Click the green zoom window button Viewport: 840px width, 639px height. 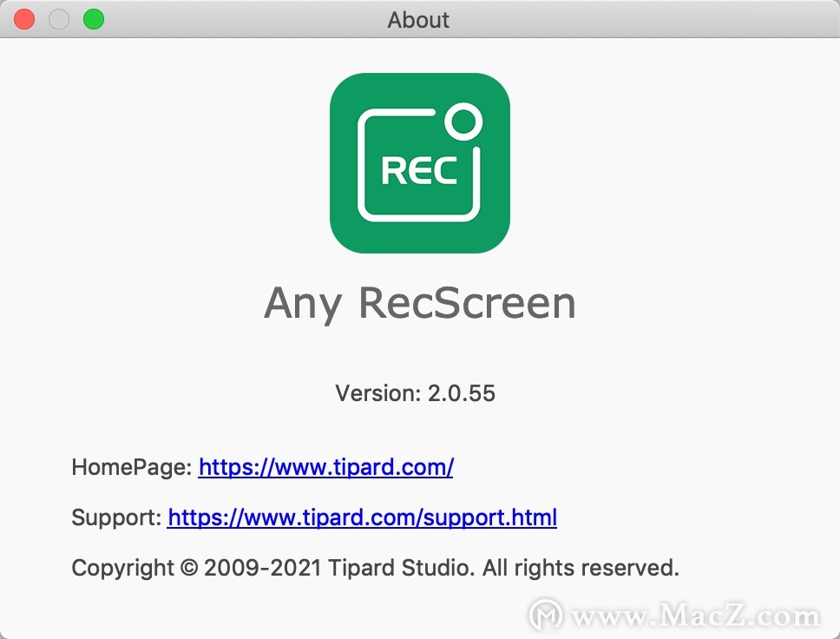tap(94, 19)
